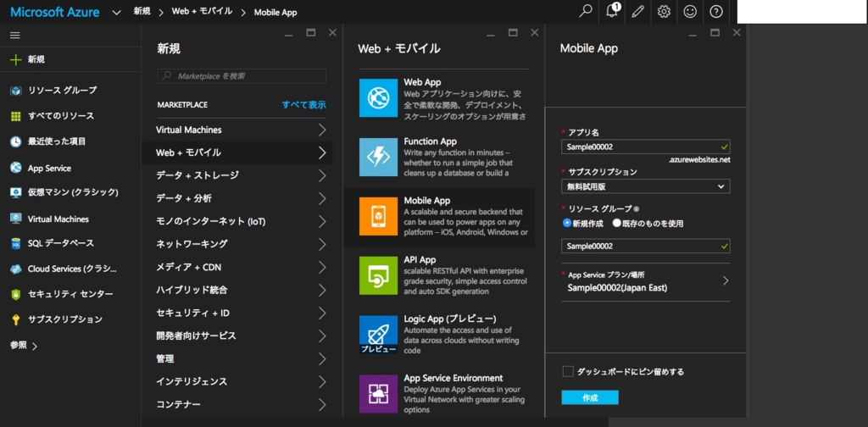Open the サブスクリプション dropdown 無料試用版
868x427 pixels.
[645, 186]
